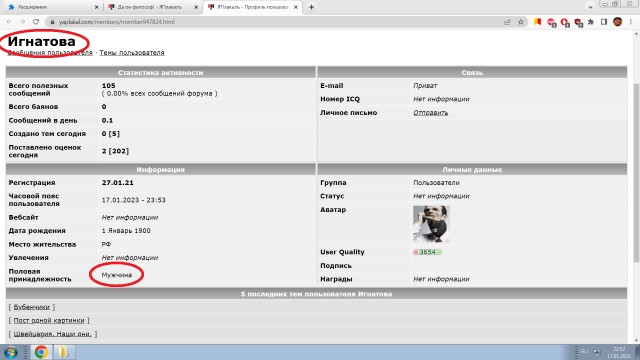Viewport: 640px width, 360px height.
Task: Click the page vertical scrollbar
Action: click(x=636, y=172)
